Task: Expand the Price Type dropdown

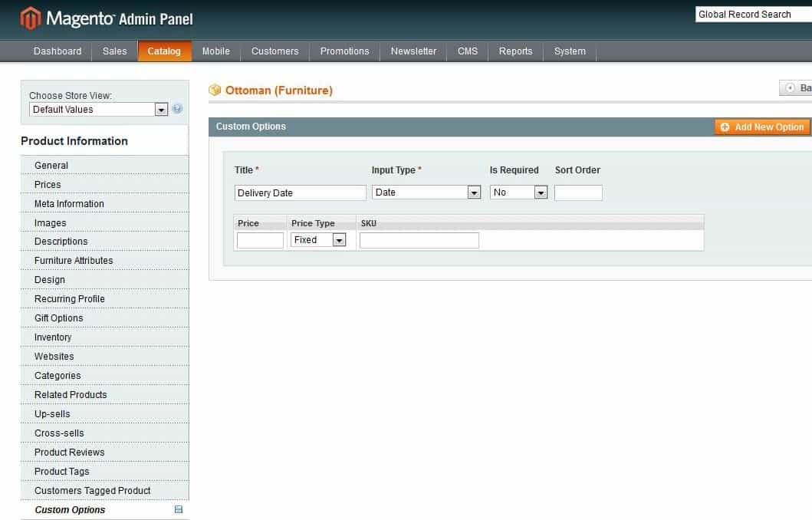Action: pos(318,240)
